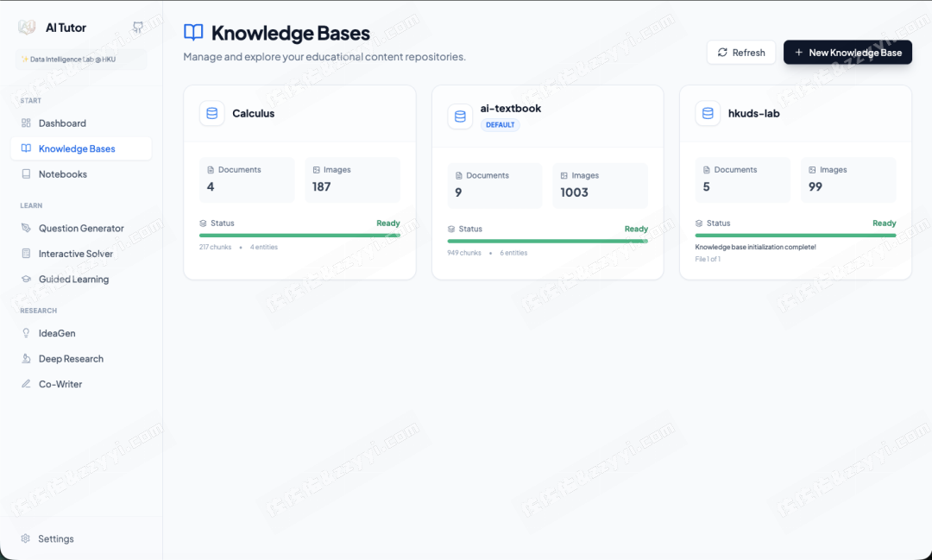This screenshot has height=560, width=932.
Task: Refresh the knowledge bases list
Action: click(741, 53)
